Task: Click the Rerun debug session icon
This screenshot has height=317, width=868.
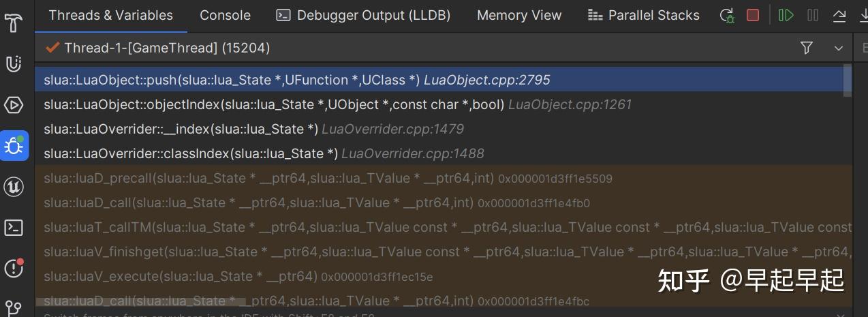Action: [727, 15]
